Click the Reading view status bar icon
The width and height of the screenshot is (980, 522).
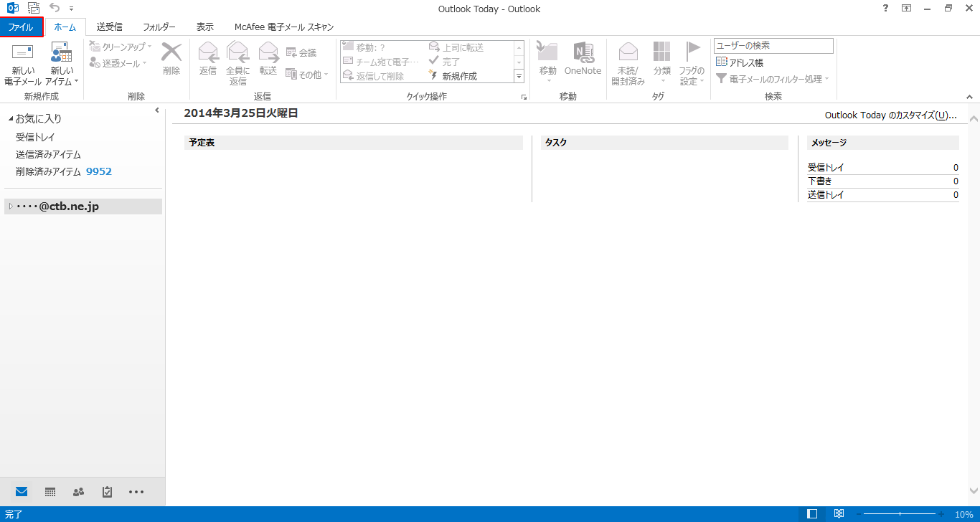(839, 514)
